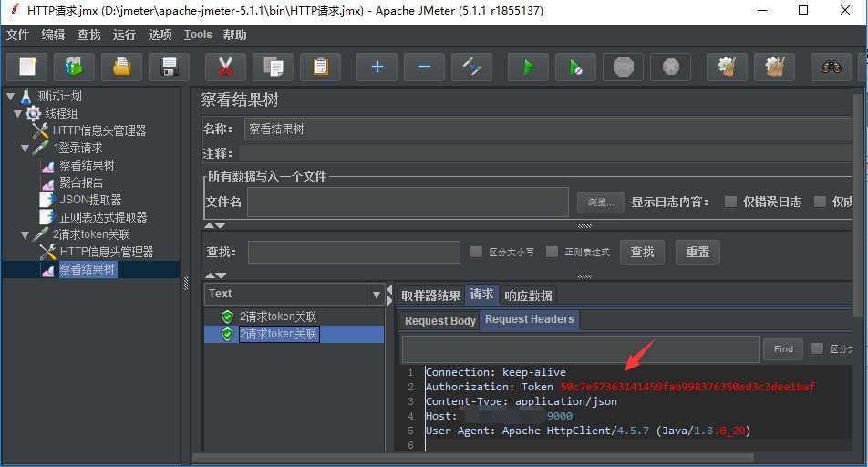Click the 查找 search text field
Screen dimensions: 868x467
click(355, 252)
